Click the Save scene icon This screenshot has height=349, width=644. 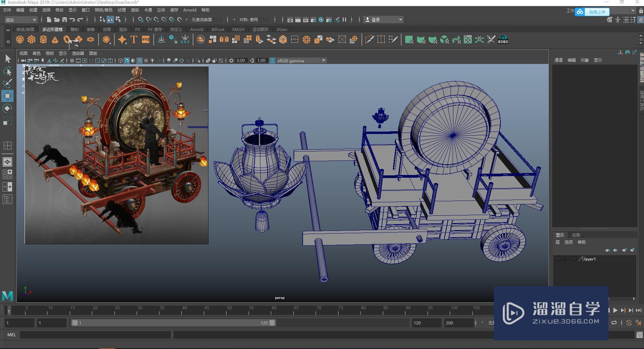pyautogui.click(x=65, y=20)
